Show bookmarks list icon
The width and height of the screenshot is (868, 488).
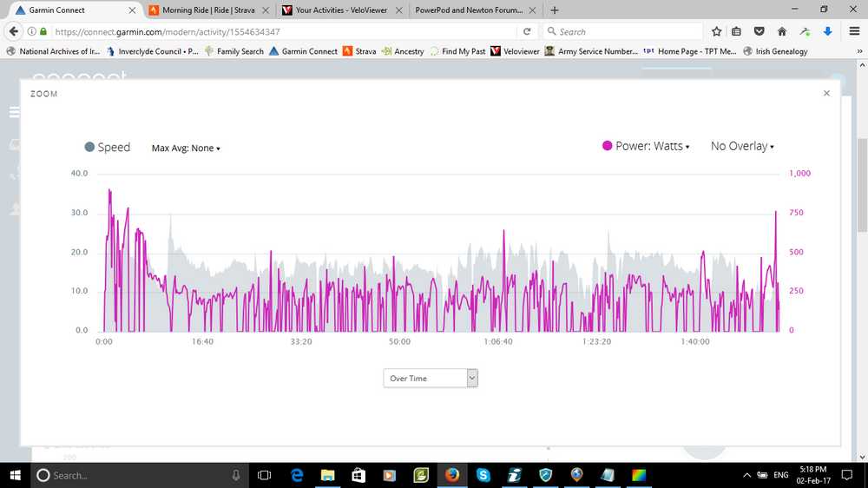click(x=736, y=31)
